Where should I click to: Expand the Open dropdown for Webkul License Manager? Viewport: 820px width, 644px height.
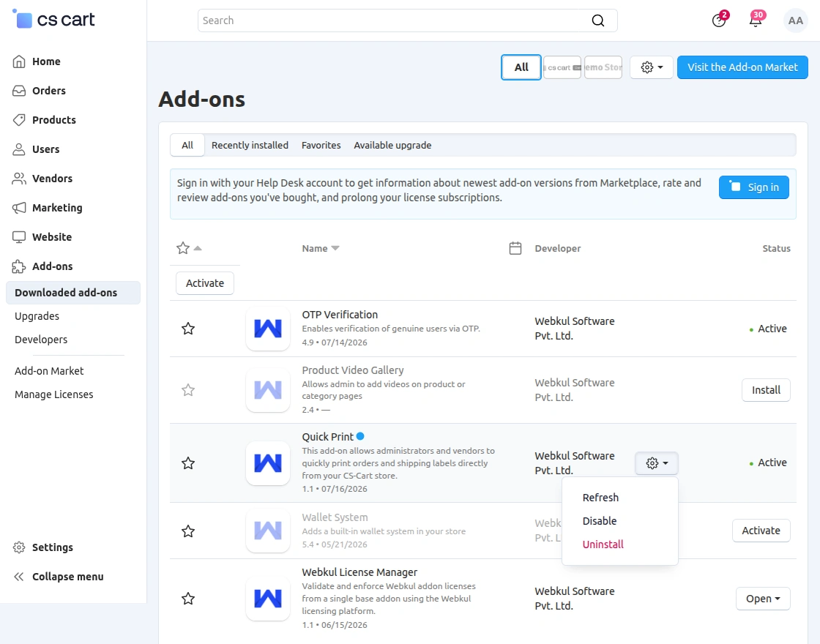(763, 599)
